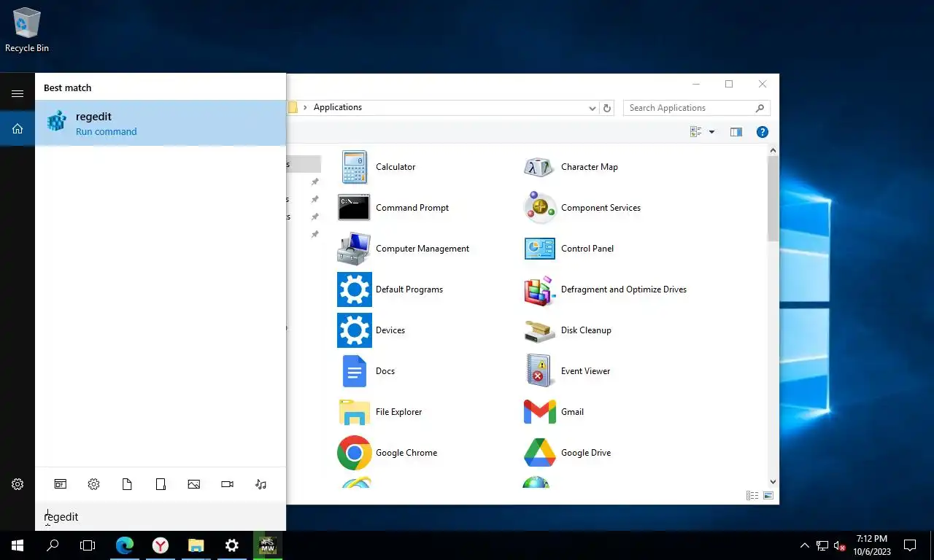The width and height of the screenshot is (934, 560).
Task: Filter search results by Photos icon
Action: (193, 484)
